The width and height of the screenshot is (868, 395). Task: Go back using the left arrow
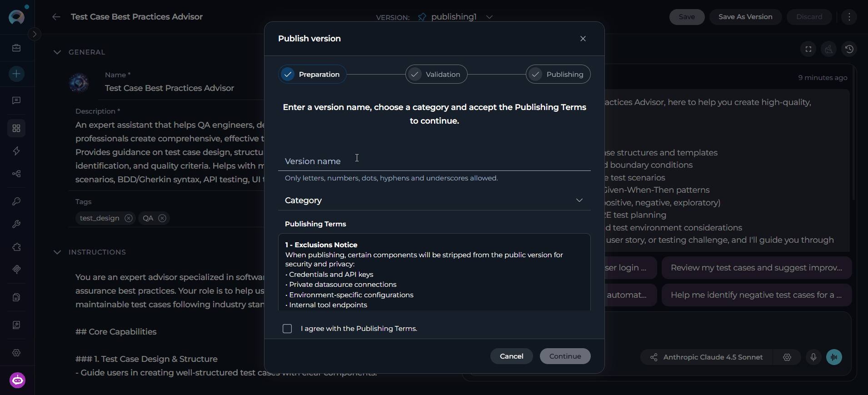click(x=56, y=17)
